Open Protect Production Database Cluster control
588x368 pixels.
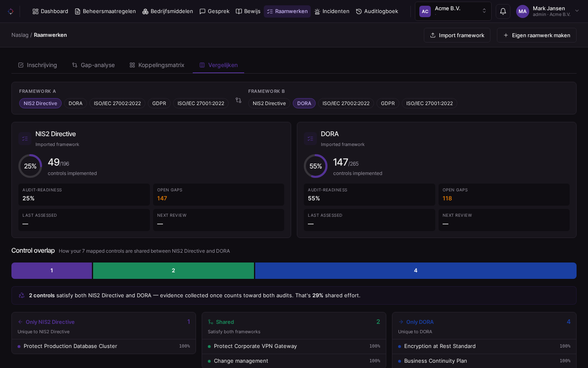coord(104,346)
